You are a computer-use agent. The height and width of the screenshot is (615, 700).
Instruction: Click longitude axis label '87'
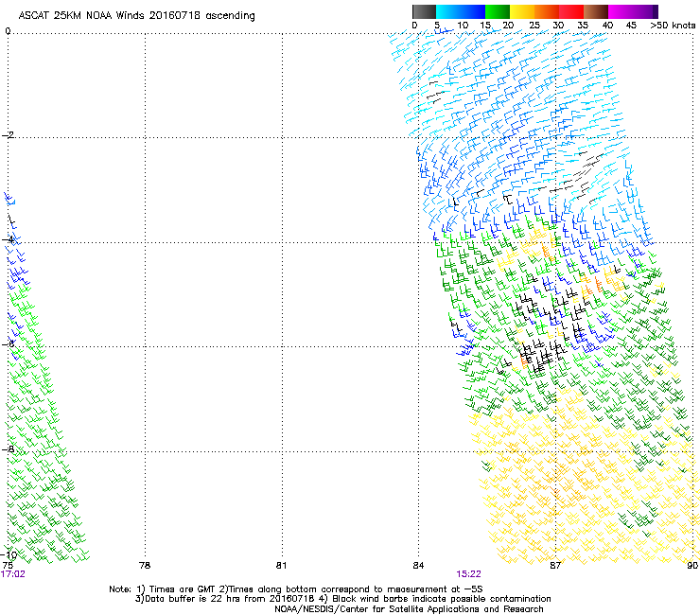point(555,566)
